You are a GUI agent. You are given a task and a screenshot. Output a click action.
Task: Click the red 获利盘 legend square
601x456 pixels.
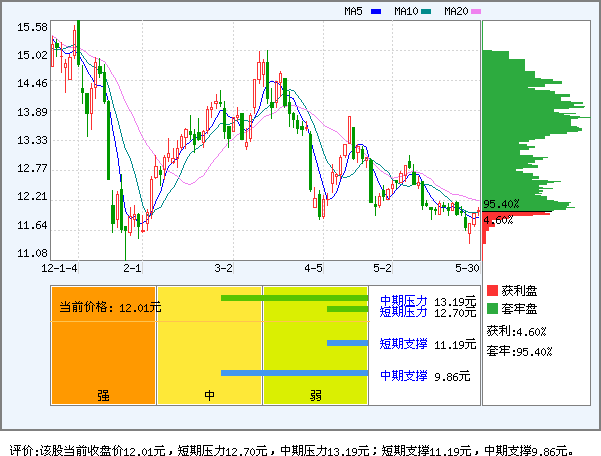[491, 290]
